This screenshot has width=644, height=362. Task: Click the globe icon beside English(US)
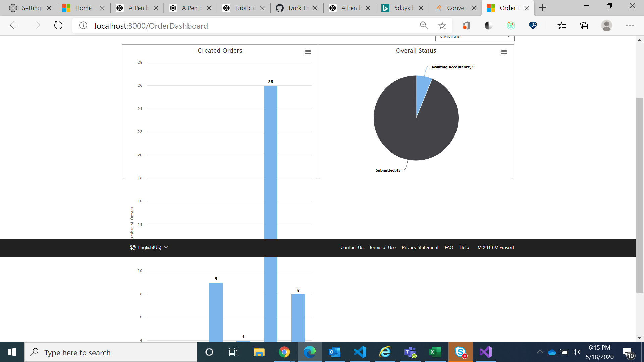(x=132, y=247)
